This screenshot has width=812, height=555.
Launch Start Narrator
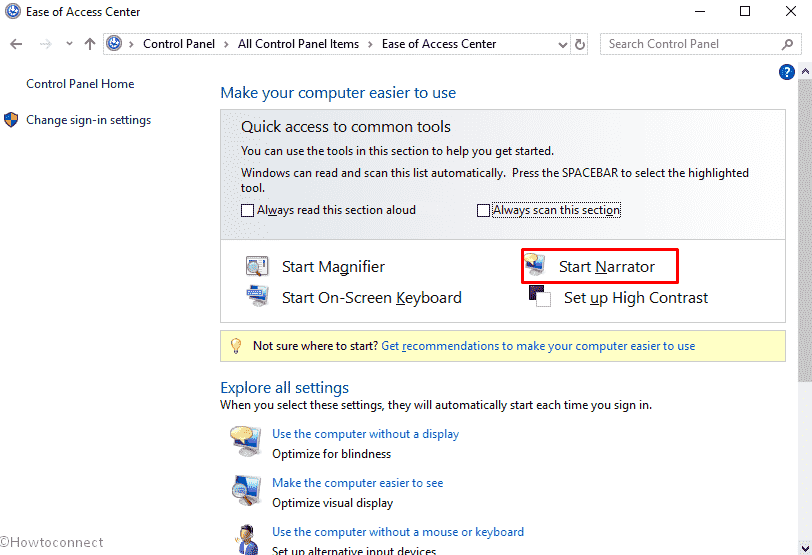(607, 267)
